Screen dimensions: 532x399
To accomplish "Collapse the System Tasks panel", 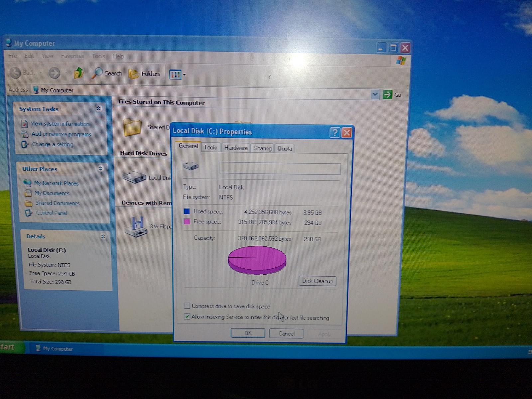I will click(98, 108).
